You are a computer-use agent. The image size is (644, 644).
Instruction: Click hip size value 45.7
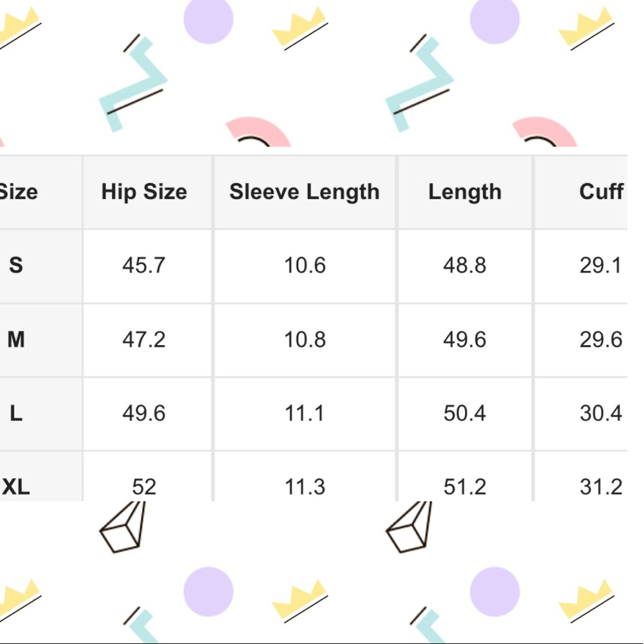(x=144, y=265)
